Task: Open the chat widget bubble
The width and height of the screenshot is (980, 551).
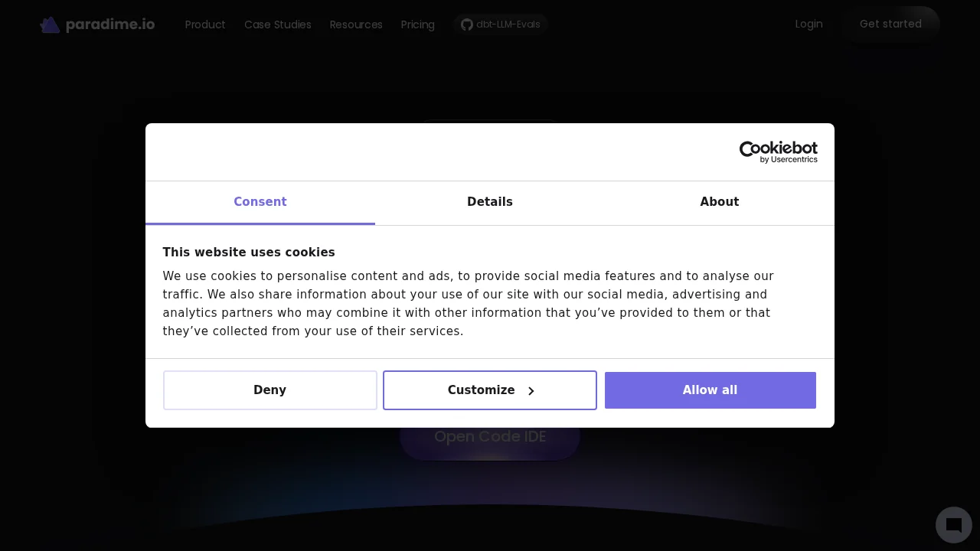Action: [953, 525]
